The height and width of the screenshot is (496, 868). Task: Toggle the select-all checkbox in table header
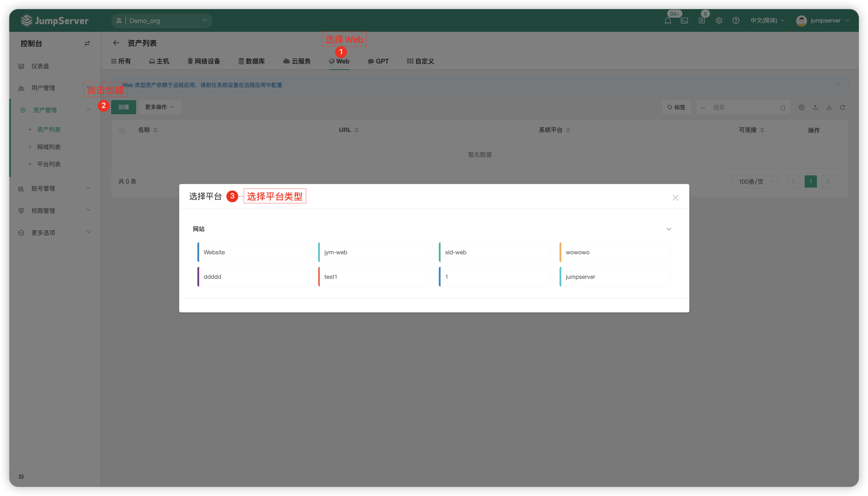click(122, 130)
